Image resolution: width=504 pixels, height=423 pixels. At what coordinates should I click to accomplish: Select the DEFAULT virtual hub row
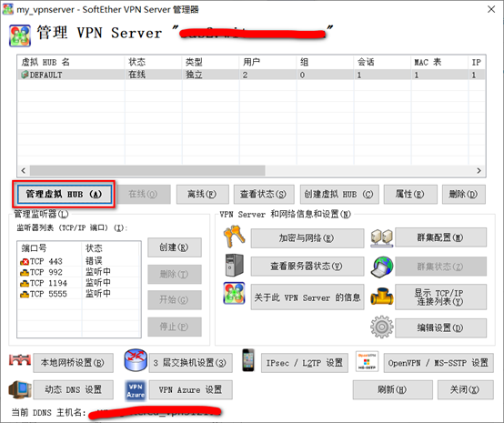(x=251, y=75)
